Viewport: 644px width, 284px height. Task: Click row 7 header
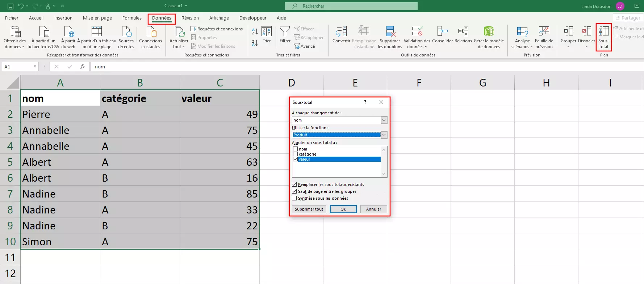10,194
